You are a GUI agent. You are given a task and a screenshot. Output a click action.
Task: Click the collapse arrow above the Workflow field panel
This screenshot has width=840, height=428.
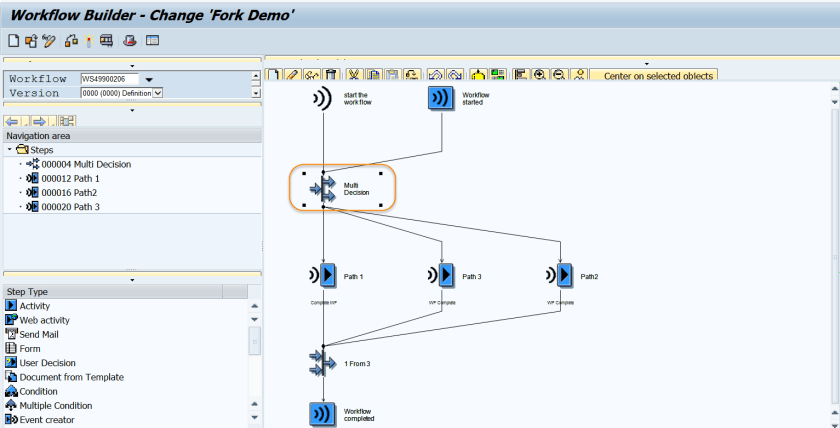132,66
